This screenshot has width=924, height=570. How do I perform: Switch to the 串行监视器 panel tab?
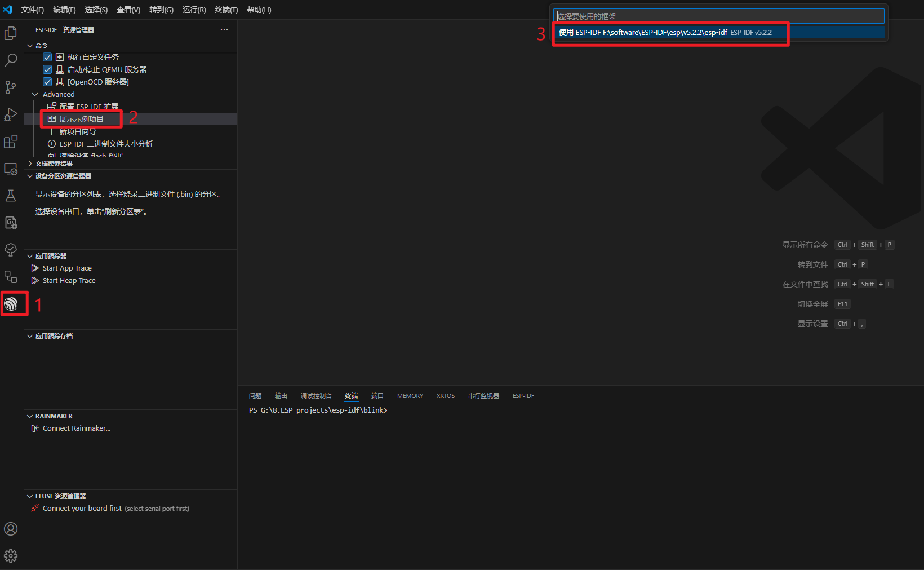pyautogui.click(x=483, y=396)
